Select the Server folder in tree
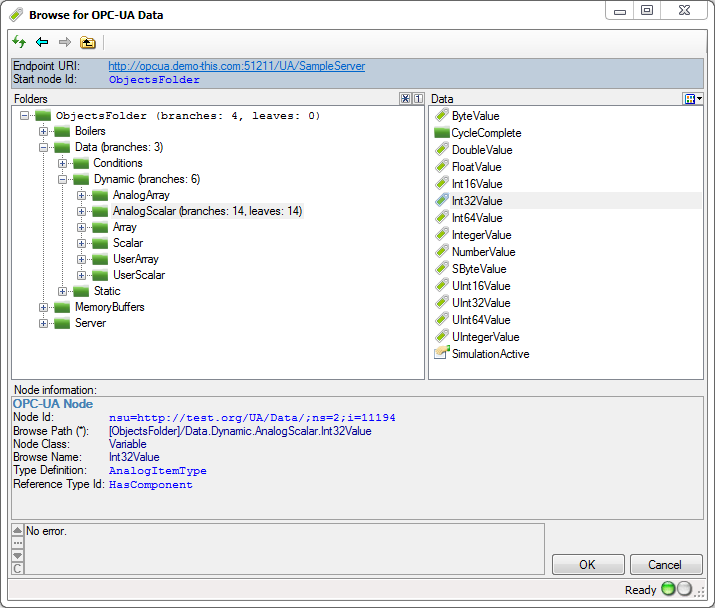Viewport: 715px width, 608px height. pos(90,323)
